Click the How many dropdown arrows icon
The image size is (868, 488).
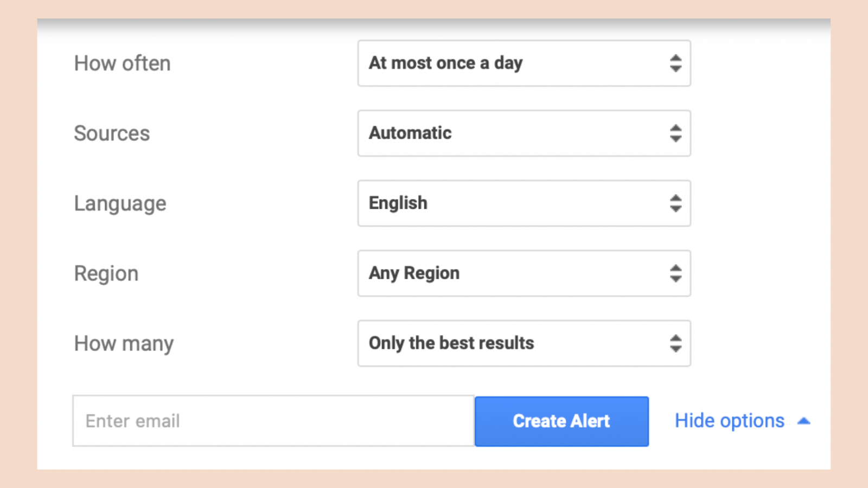[675, 343]
